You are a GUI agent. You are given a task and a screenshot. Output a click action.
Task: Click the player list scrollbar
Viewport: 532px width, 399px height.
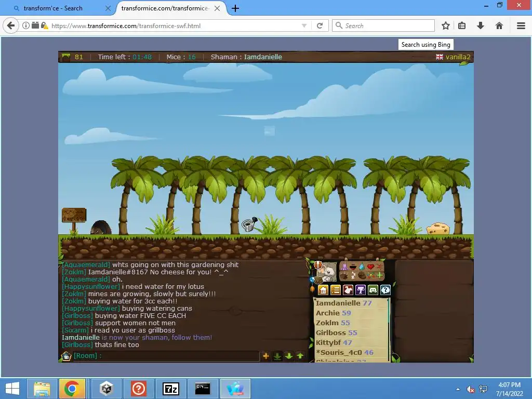pos(389,330)
